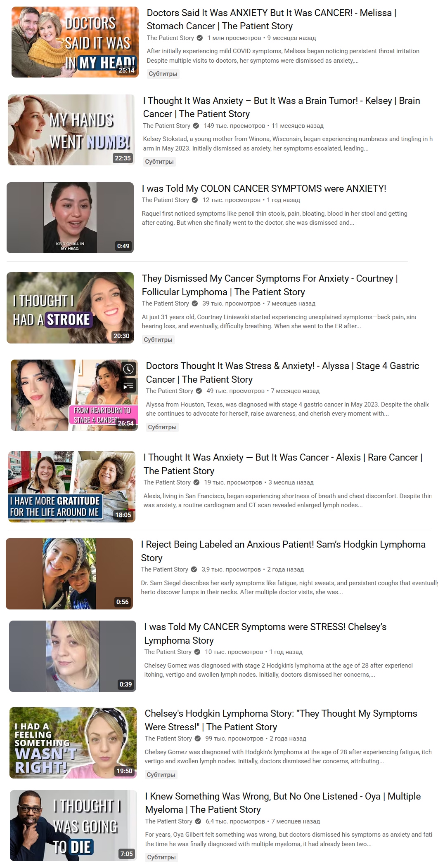The image size is (438, 868).
Task: Open the 0:49 Raquel short thumbnail
Action: coord(70,218)
